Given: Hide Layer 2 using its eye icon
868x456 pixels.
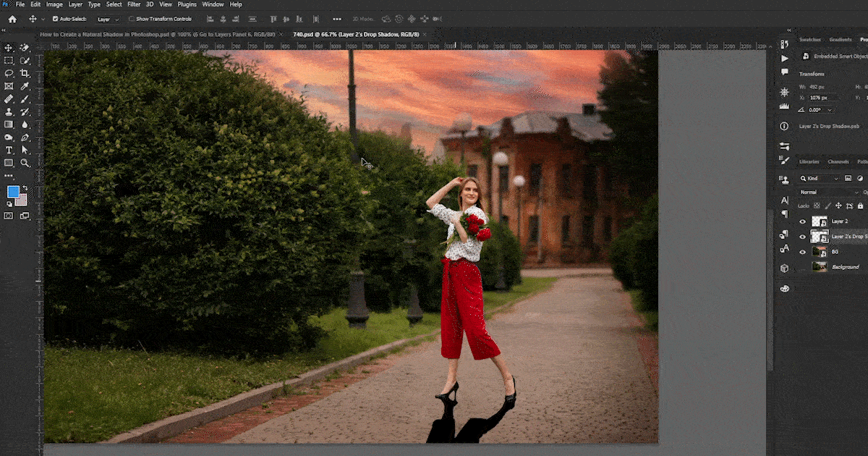Looking at the screenshot, I should click(802, 221).
